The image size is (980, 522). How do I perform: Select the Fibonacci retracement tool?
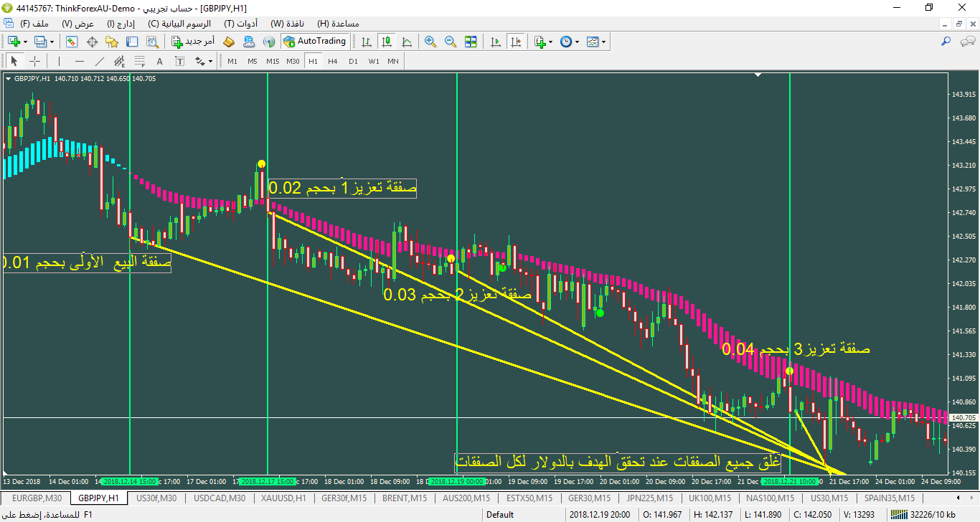(140, 61)
